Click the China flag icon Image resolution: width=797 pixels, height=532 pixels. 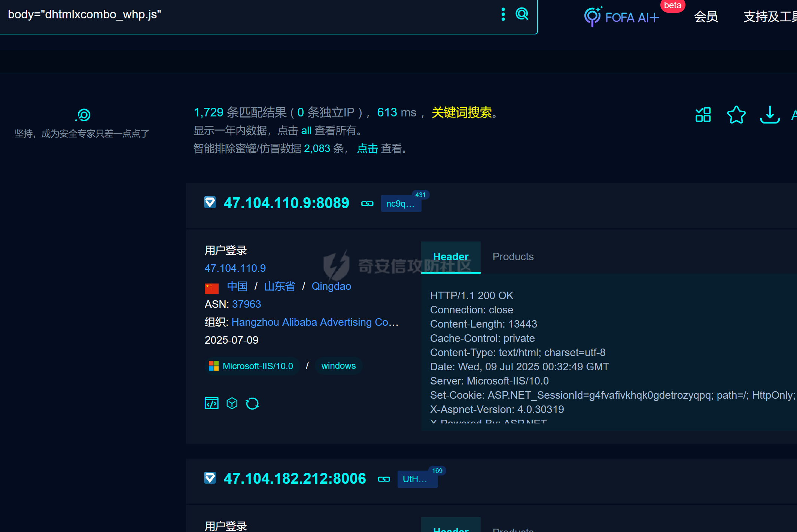click(x=212, y=288)
